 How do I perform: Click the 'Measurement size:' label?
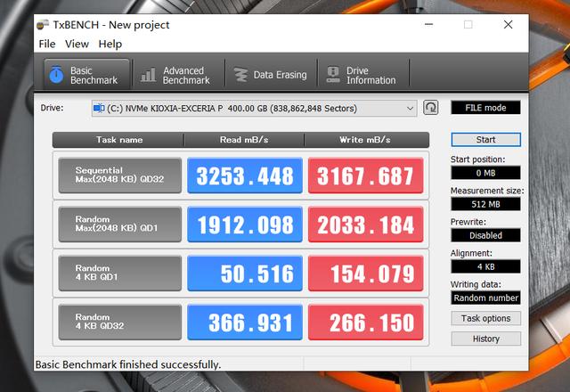coord(487,191)
